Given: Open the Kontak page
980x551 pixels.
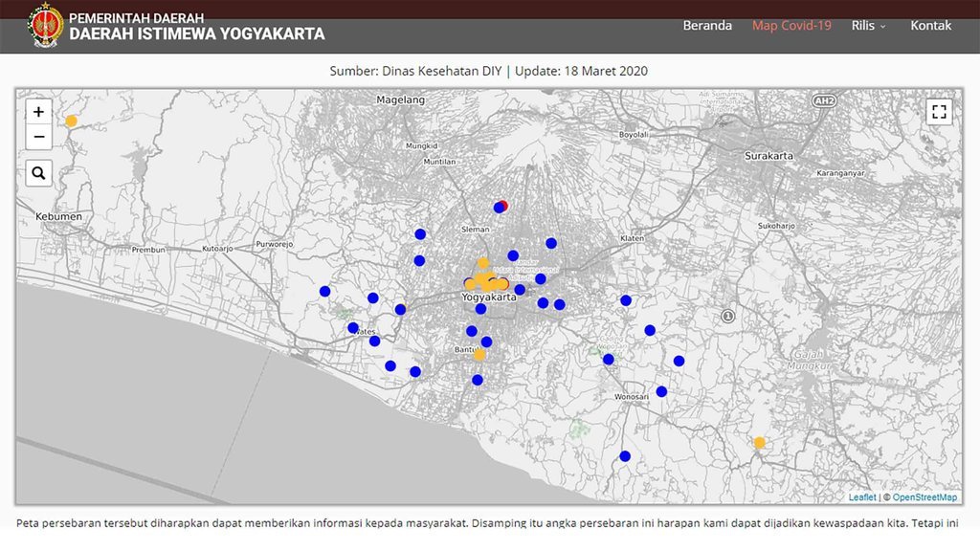Looking at the screenshot, I should pyautogui.click(x=931, y=25).
